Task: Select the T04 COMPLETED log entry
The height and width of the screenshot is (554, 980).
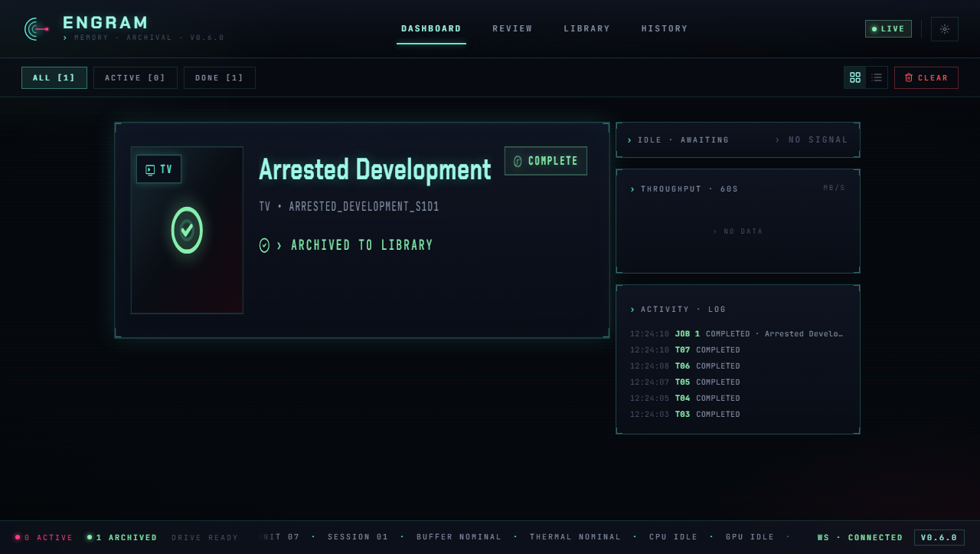Action: 737,398
